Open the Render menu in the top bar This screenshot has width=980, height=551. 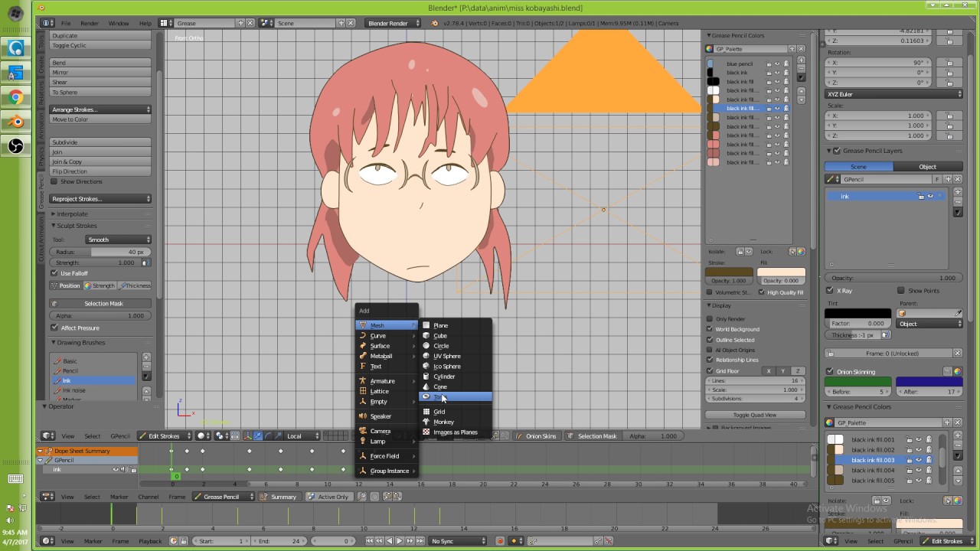coord(90,23)
